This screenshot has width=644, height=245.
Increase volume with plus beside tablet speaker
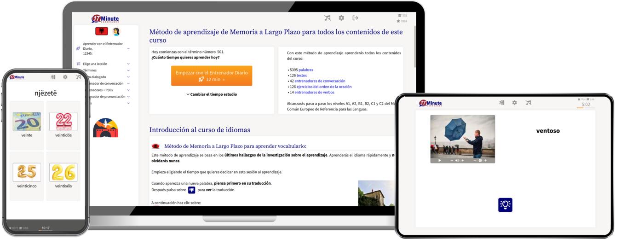pos(463,160)
